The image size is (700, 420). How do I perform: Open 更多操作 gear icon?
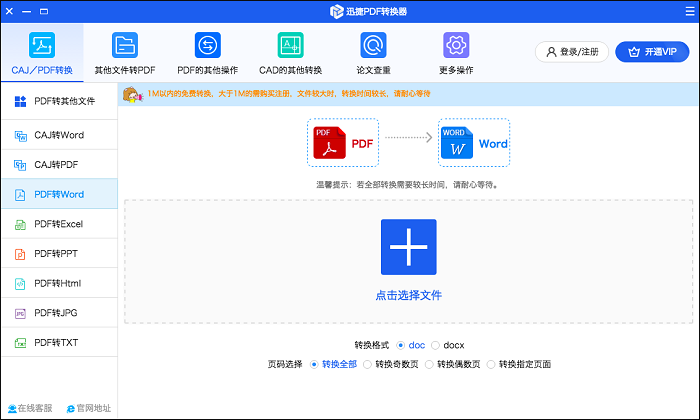[x=456, y=46]
